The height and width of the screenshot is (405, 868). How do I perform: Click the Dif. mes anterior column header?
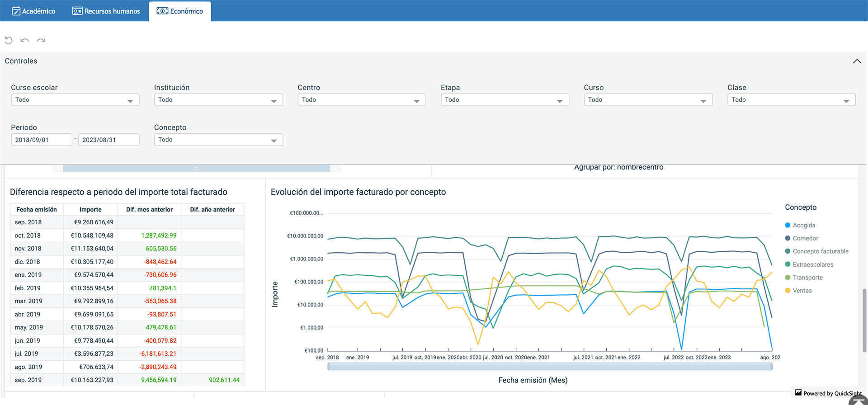(149, 209)
